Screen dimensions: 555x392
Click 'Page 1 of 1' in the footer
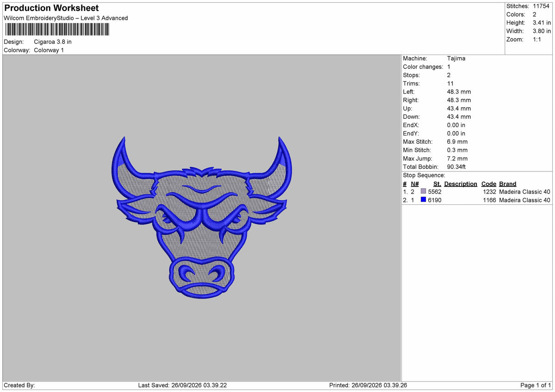536,385
